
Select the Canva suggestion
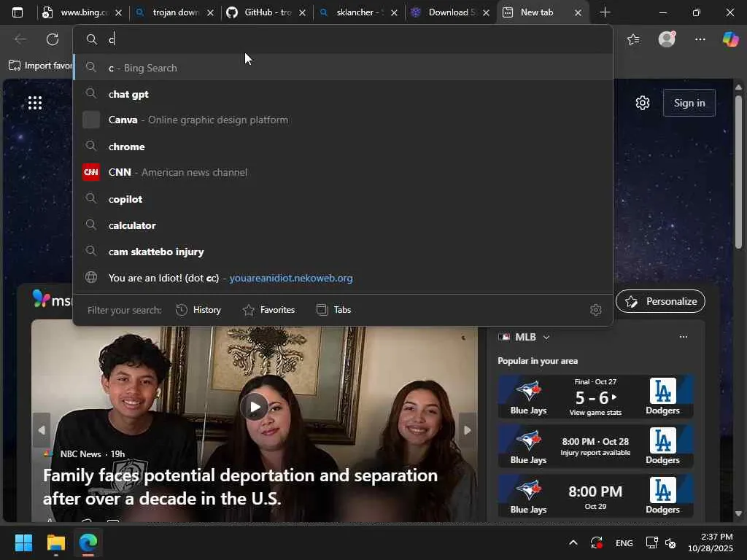tap(343, 120)
